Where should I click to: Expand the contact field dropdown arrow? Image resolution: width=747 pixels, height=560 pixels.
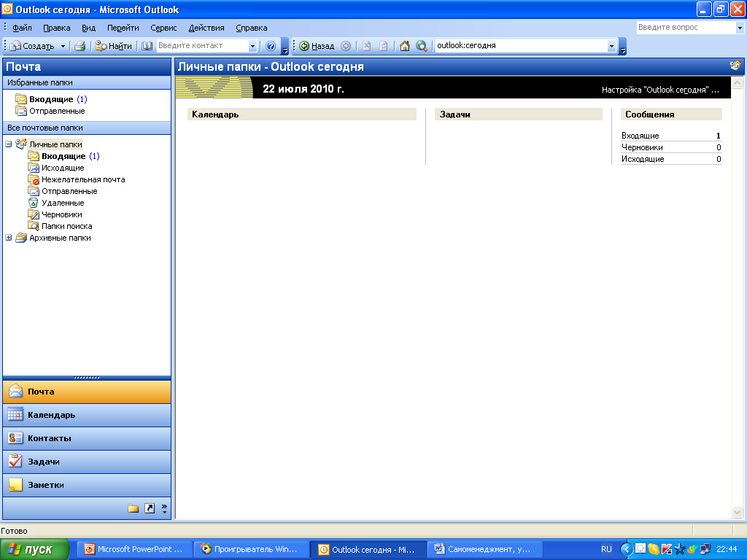click(x=253, y=46)
